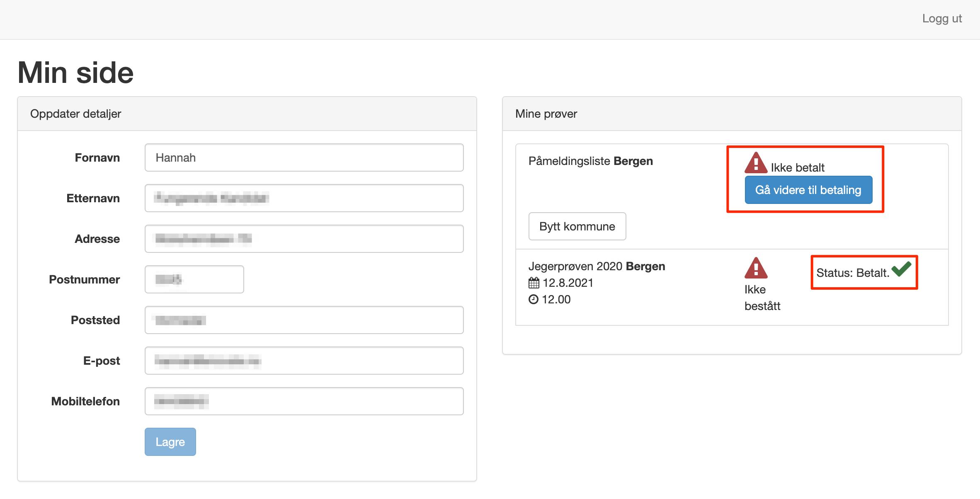
Task: Click the Status: Betalt label
Action: (852, 273)
